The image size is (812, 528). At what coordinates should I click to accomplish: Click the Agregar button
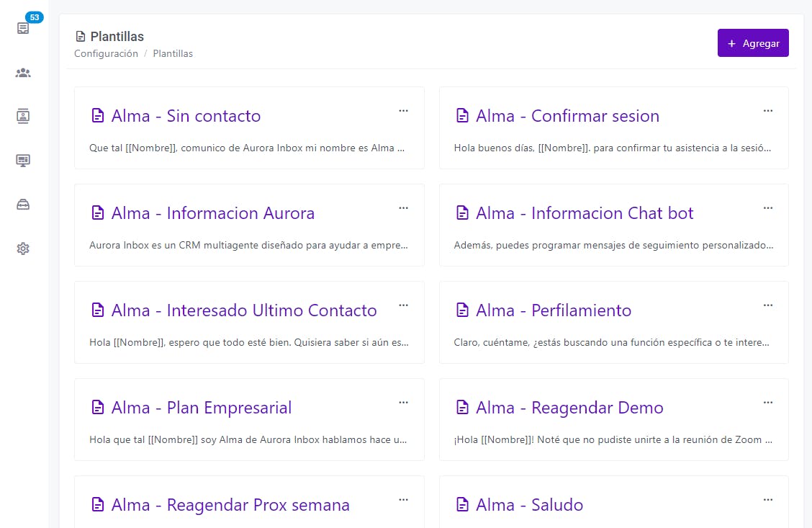753,43
